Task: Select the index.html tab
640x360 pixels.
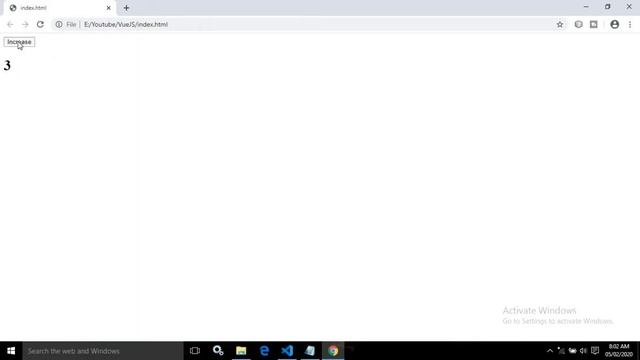Action: (x=59, y=8)
